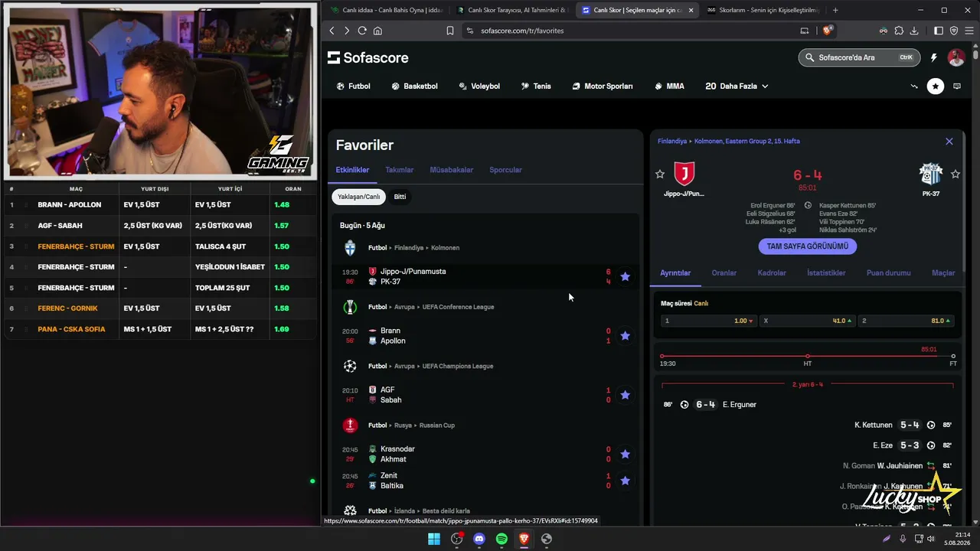
Task: Select the Yaklaşan/Canlı filter pill
Action: click(359, 197)
